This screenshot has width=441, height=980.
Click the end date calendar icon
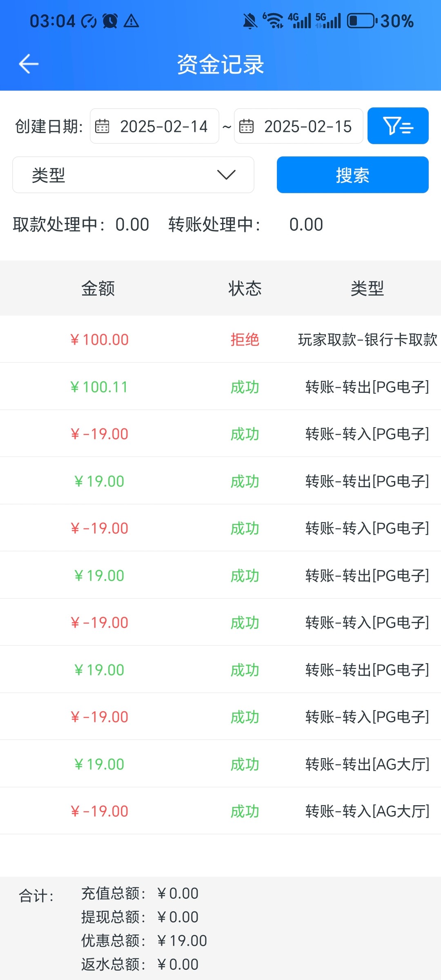click(246, 126)
